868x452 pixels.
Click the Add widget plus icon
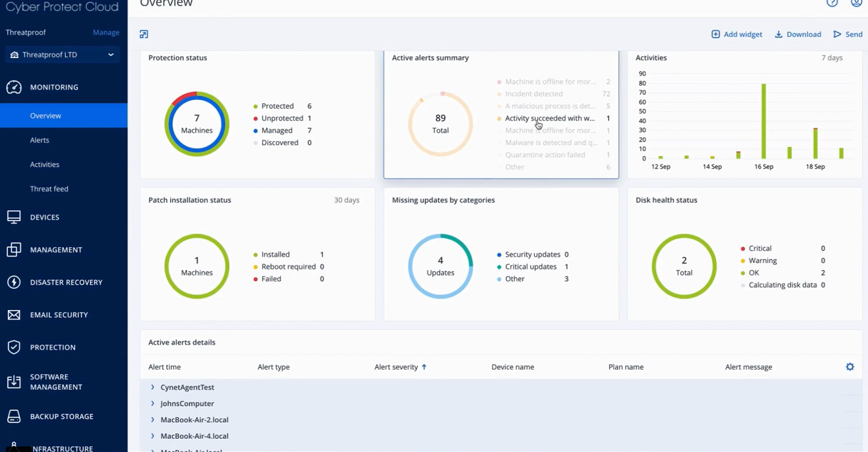click(x=715, y=34)
